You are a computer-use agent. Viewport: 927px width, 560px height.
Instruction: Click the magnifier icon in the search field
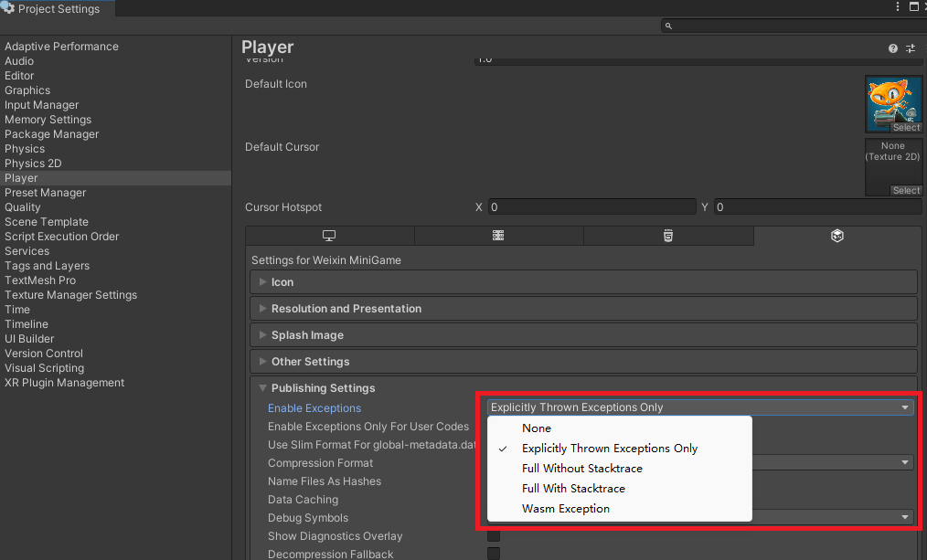coord(669,26)
